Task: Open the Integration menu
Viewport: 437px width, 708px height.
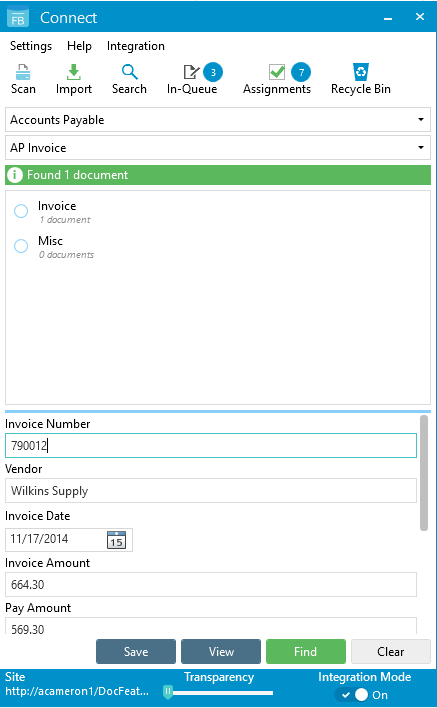Action: pos(135,46)
